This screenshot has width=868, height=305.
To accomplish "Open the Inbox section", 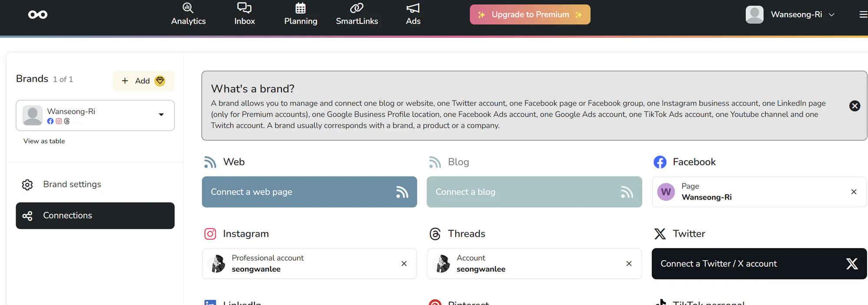I will pos(244,14).
